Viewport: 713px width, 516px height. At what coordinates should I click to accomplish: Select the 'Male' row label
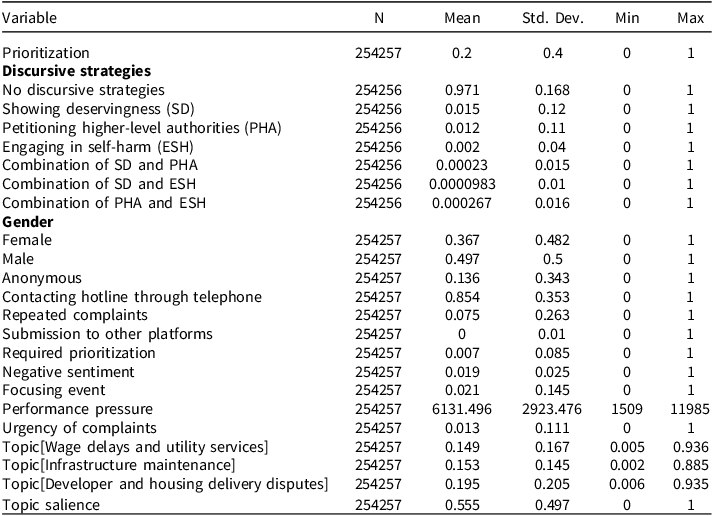click(x=18, y=259)
